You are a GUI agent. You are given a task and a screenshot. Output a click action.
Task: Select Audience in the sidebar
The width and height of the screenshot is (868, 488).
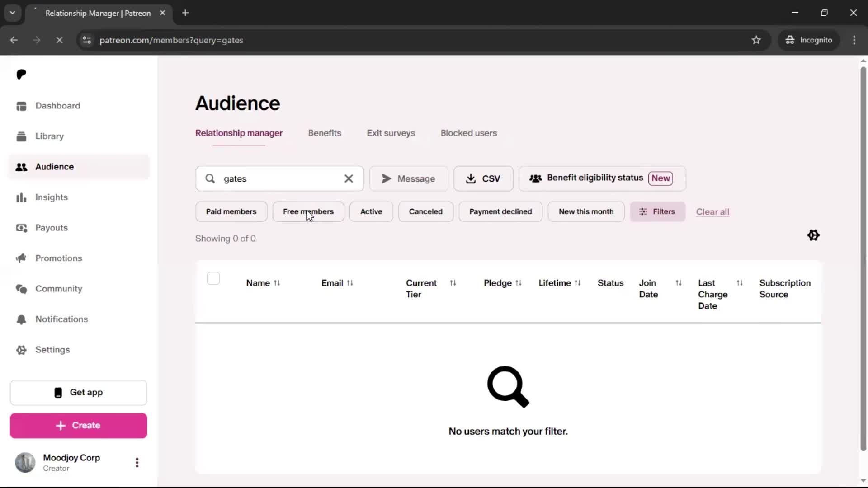pyautogui.click(x=79, y=167)
